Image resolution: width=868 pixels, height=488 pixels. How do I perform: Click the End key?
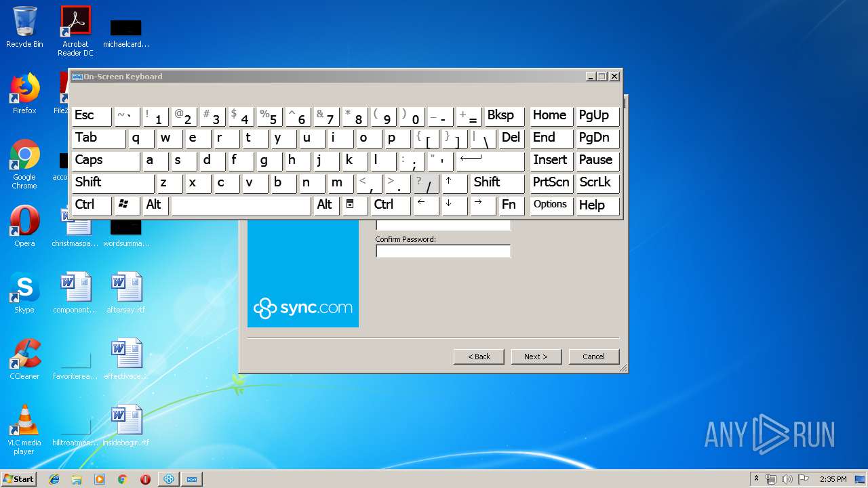point(551,138)
